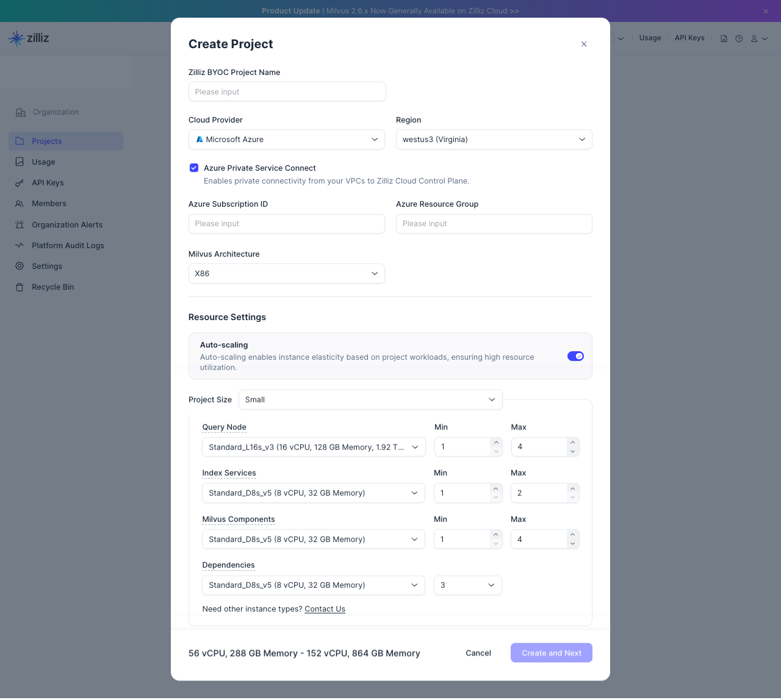Click the help question mark icon
Viewport: 781px width, 700px height.
click(x=739, y=38)
